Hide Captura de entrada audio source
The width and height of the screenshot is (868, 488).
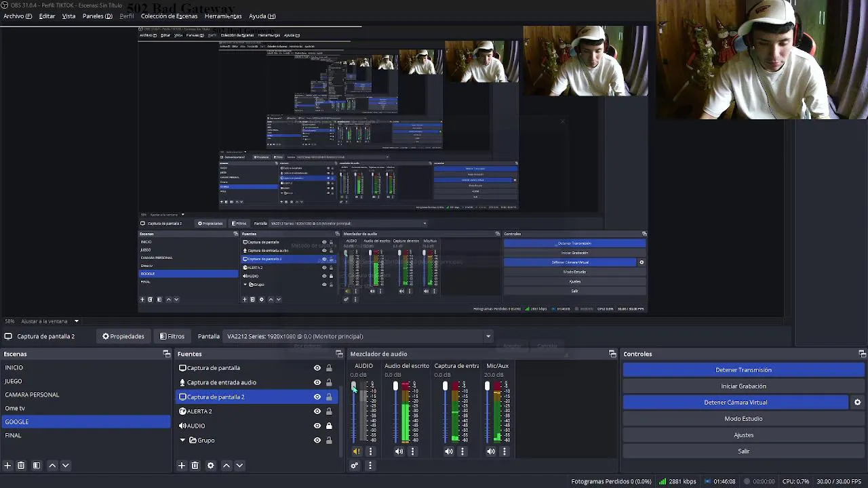point(317,382)
